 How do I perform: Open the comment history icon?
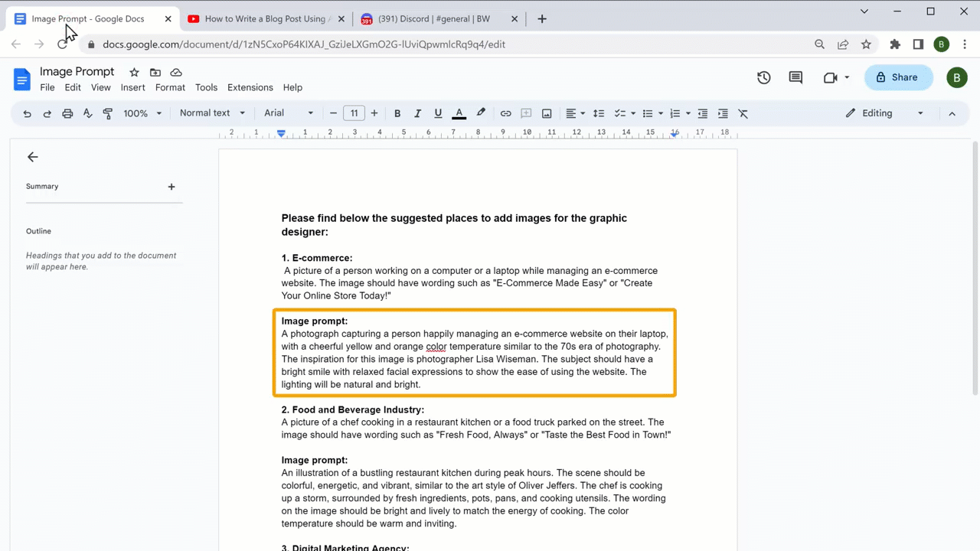[x=795, y=77]
